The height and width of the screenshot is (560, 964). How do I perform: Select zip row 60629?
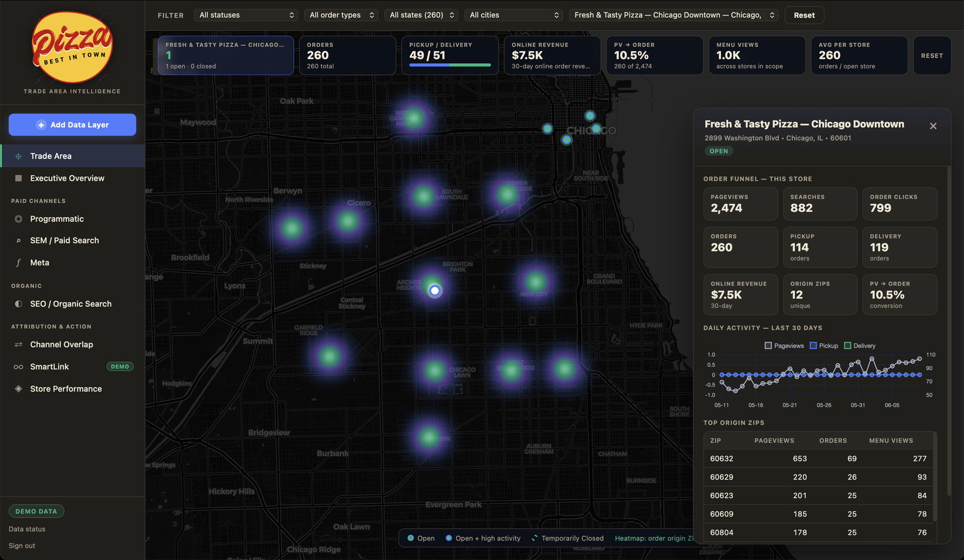coord(818,477)
